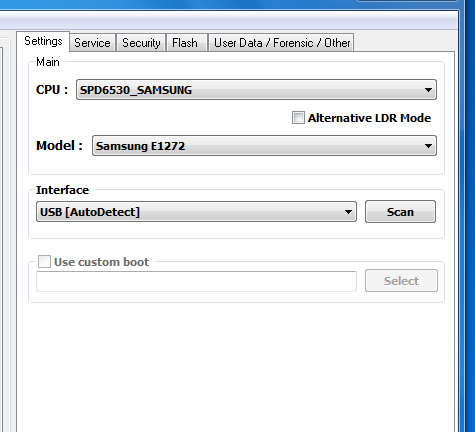Open the CPU dropdown showing SPD6530_SAMSUNG
This screenshot has width=475, height=432.
tap(256, 90)
